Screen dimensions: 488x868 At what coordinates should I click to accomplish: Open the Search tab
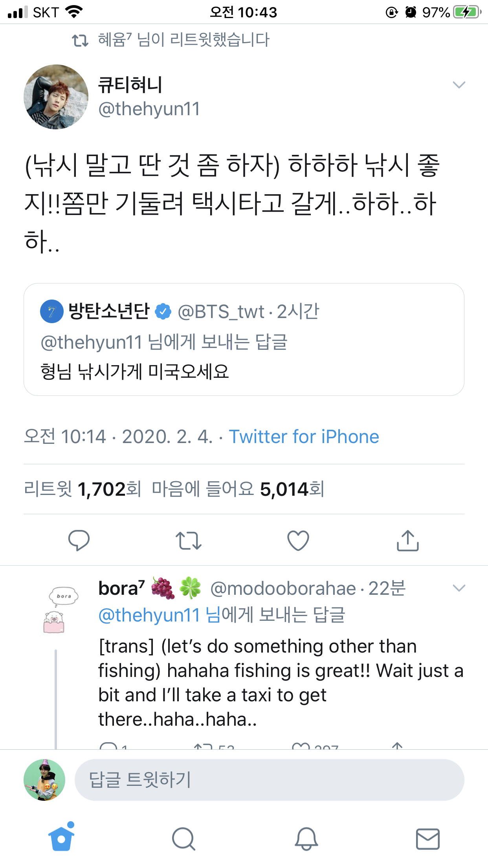[183, 839]
